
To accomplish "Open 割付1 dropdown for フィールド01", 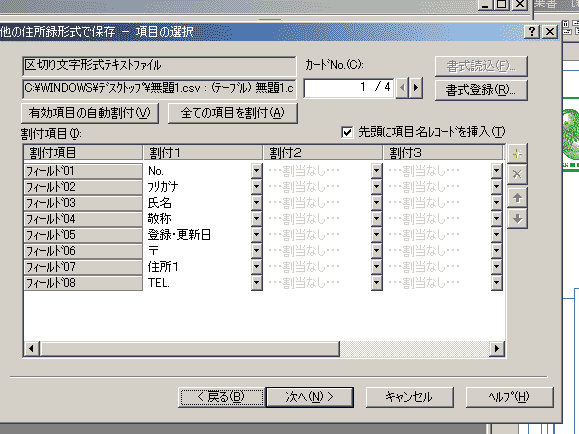I will coord(256,171).
